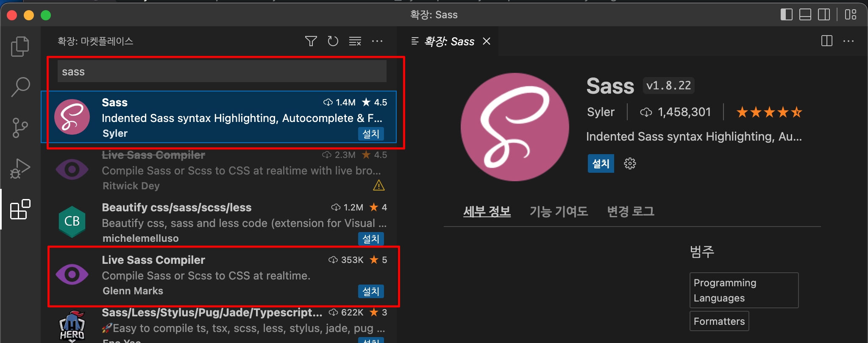The width and height of the screenshot is (868, 343).
Task: Open marketplace panel more actions menu
Action: tap(377, 41)
